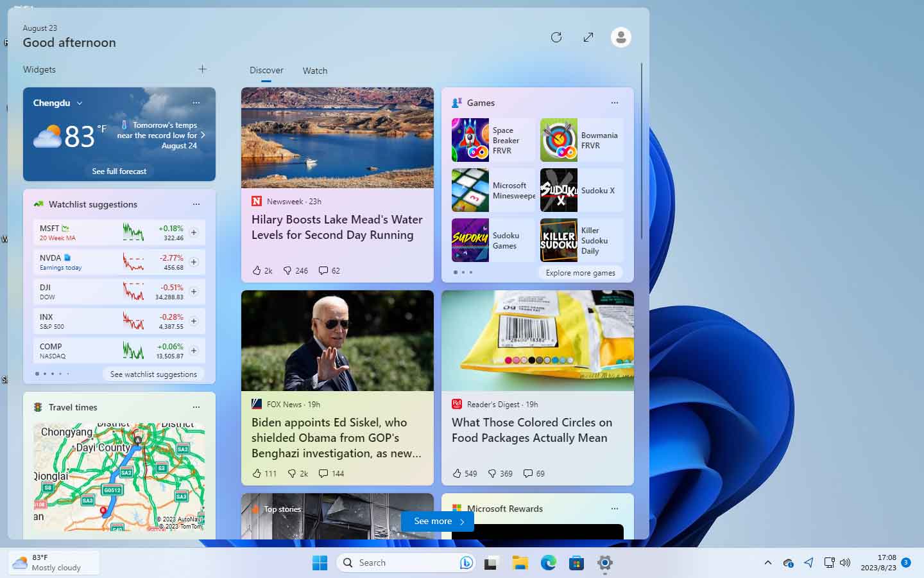The height and width of the screenshot is (578, 924).
Task: Select the MSFT stock row
Action: (119, 232)
